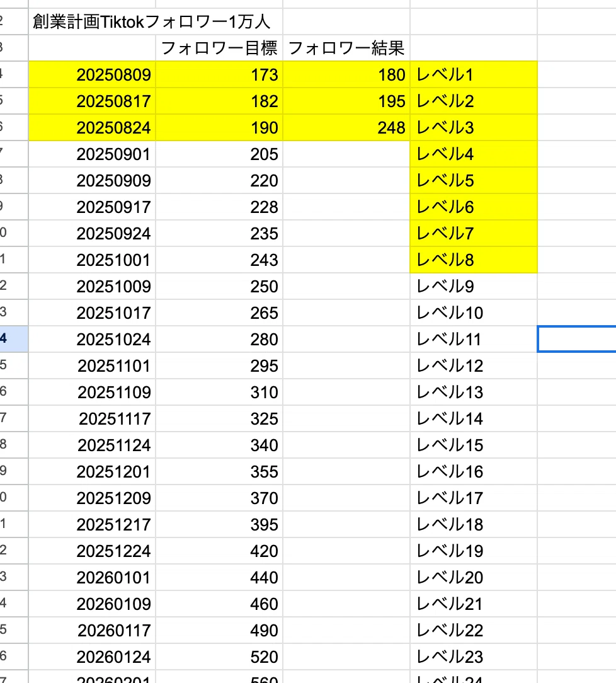Click follower target value 228
The height and width of the screenshot is (683, 616).
coord(219,207)
